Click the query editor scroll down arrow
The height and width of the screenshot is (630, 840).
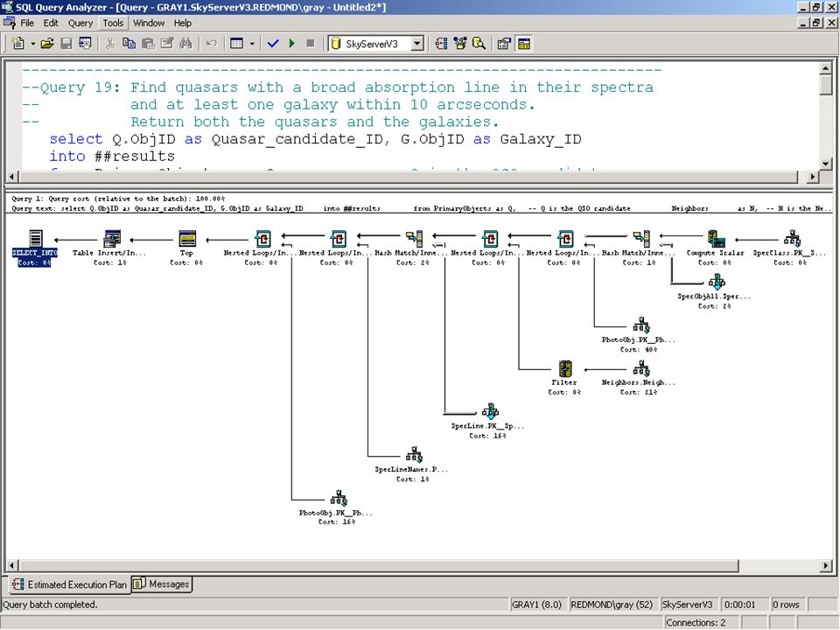click(x=825, y=164)
